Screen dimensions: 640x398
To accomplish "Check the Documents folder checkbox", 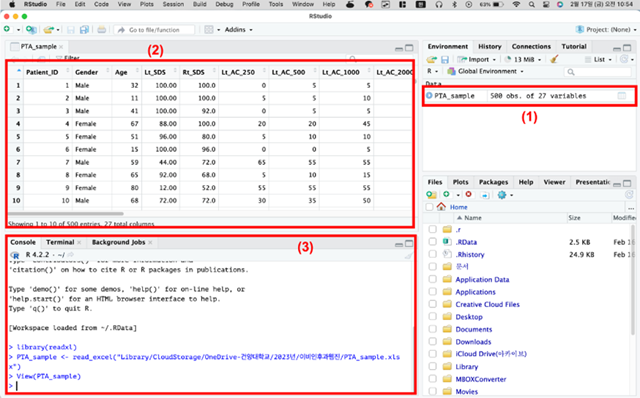I will 433,329.
